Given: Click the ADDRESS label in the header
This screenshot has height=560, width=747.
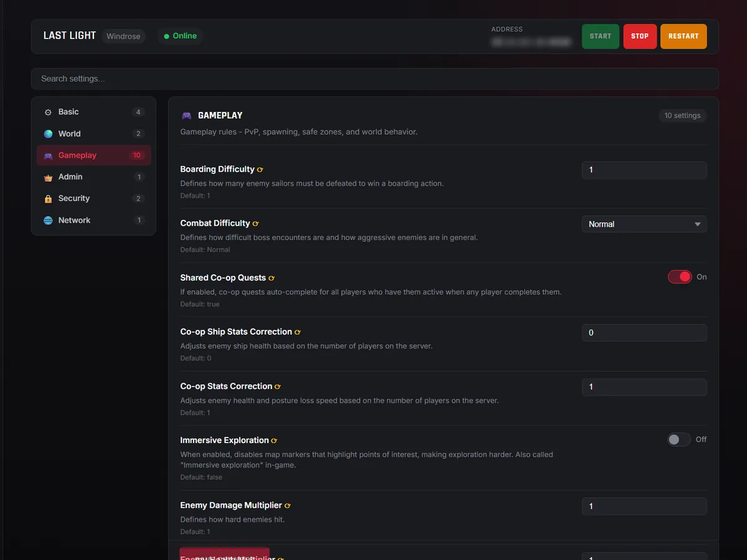Looking at the screenshot, I should tap(507, 29).
